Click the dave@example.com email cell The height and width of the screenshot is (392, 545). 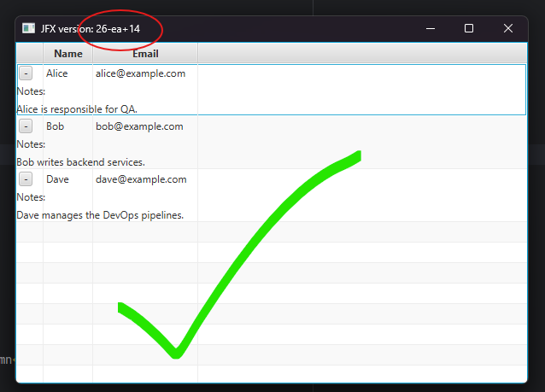141,179
